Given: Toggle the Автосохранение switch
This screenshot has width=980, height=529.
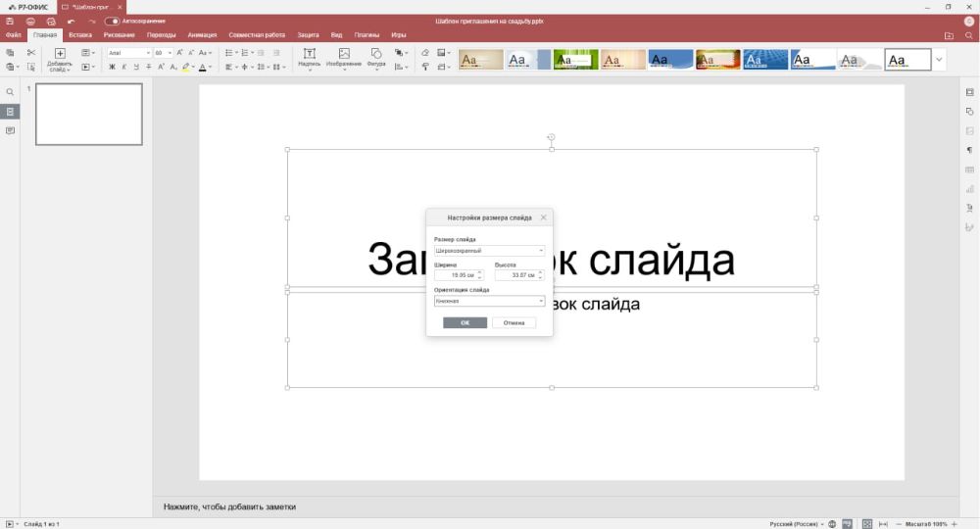Looking at the screenshot, I should click(112, 21).
